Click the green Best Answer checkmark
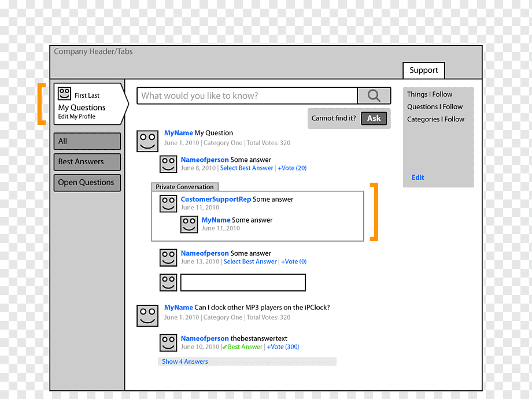Screen dimensions: 532x399 click(224, 347)
